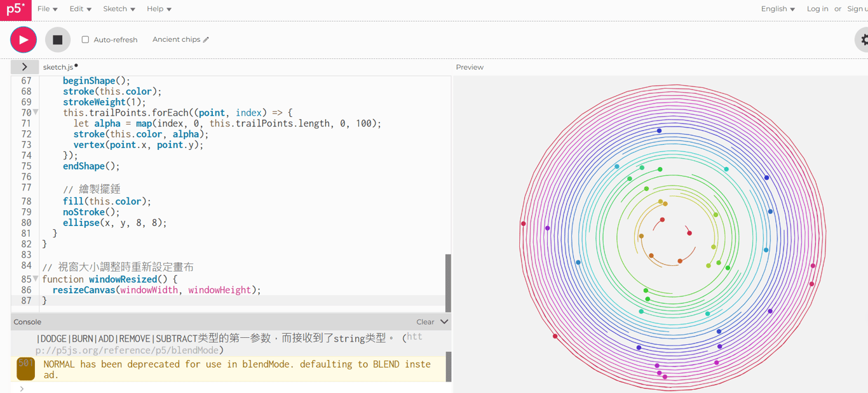Screen dimensions: 868x393
Task: Fold the windowResized function at line 85
Action: click(x=36, y=279)
